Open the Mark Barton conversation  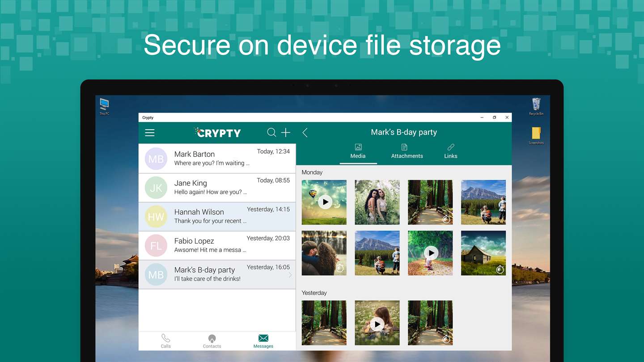tap(217, 159)
